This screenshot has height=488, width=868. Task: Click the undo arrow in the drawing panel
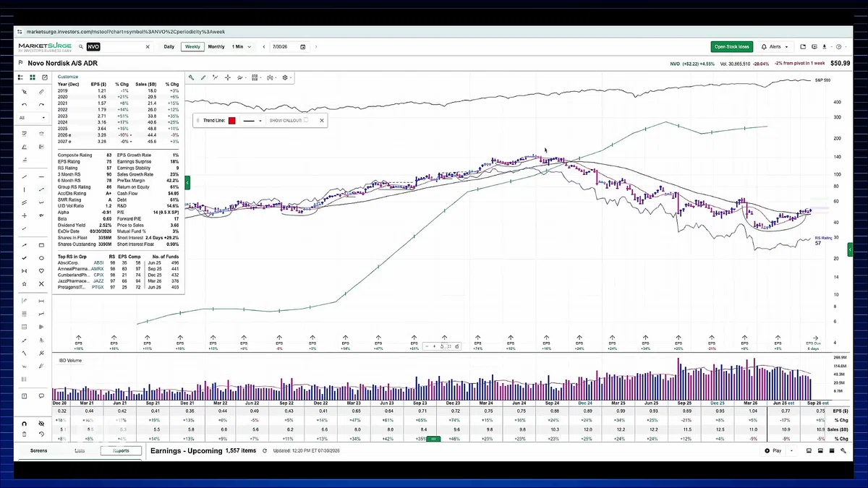25,105
